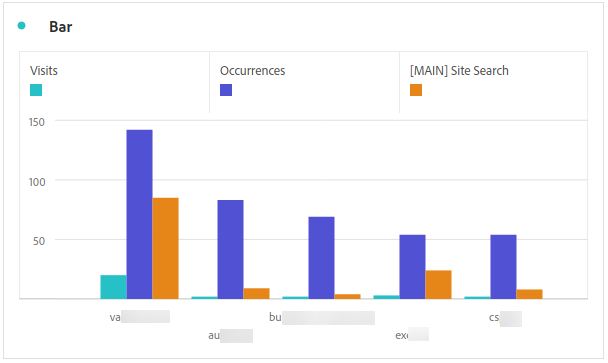Select the Bar visualization title

point(60,27)
